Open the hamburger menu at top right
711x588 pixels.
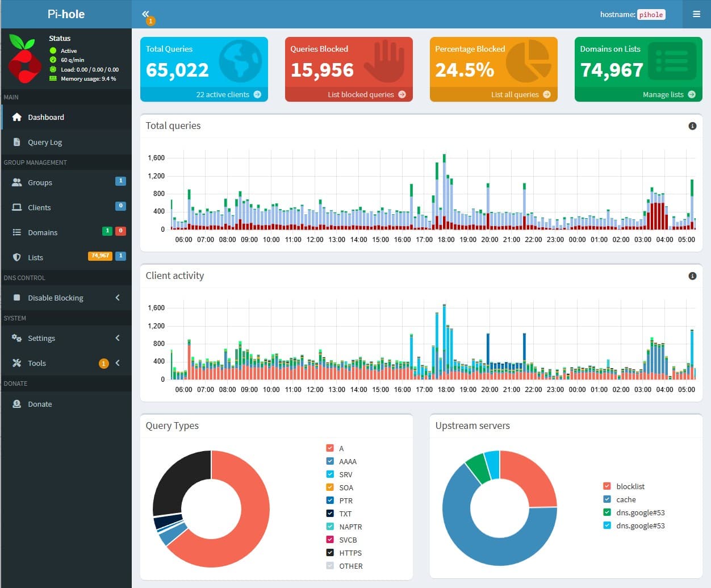point(697,14)
